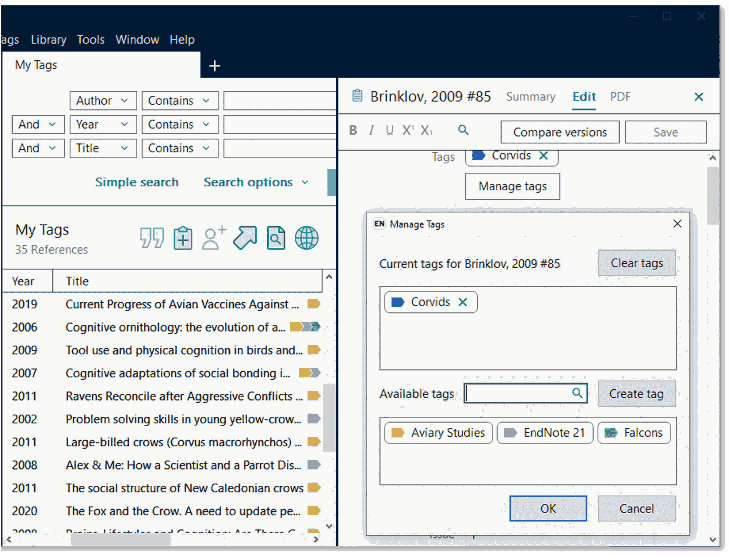Click the export references arrow icon
Screen dimensions: 729x556
(x=245, y=238)
